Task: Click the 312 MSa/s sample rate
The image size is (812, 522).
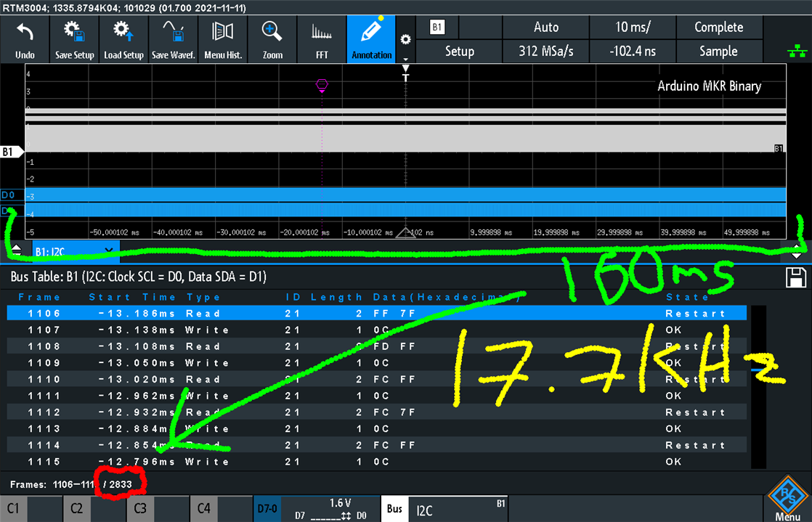Action: pos(546,51)
